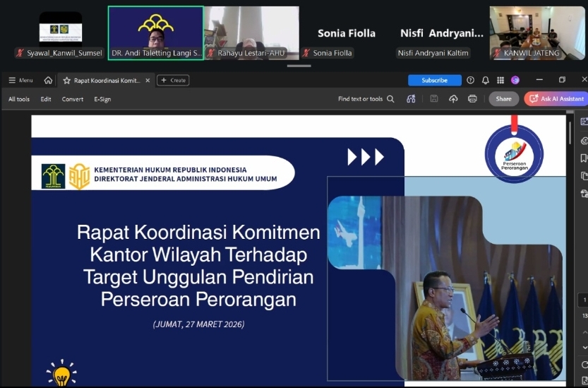Star the Rapat Koordinasi document tab
Viewport: 588px width, 388px height.
67,81
